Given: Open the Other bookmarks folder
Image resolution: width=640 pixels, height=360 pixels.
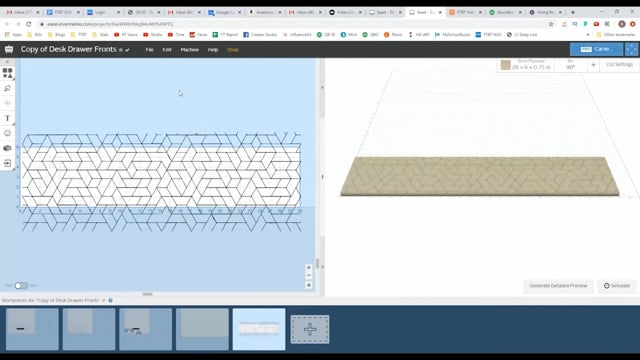Looking at the screenshot, I should click(616, 35).
